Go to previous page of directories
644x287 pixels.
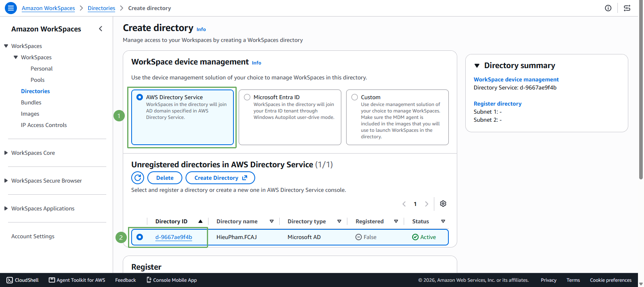tap(404, 204)
